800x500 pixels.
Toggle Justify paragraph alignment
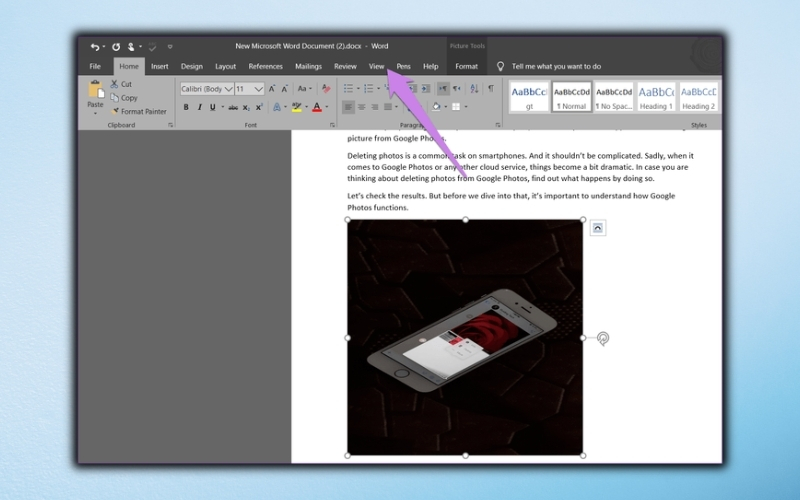(388, 107)
